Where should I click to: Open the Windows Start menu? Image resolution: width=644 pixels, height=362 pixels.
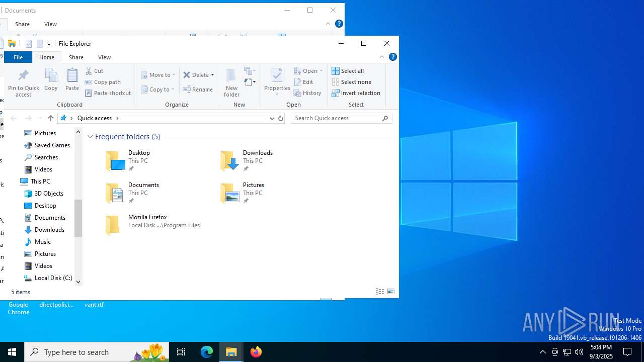point(12,352)
